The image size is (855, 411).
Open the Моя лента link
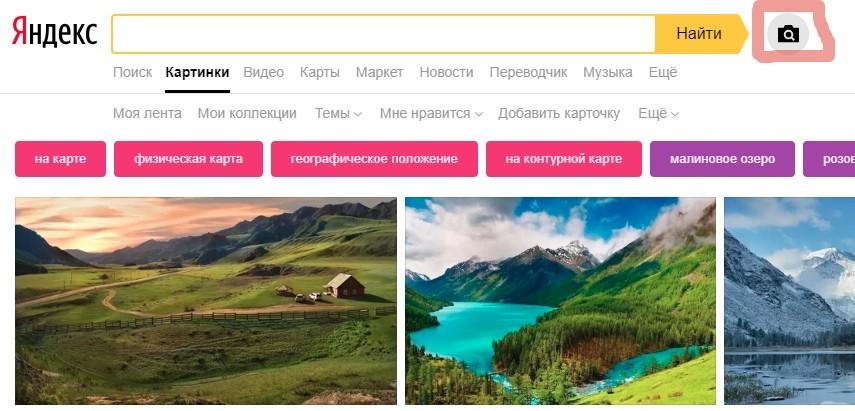[x=147, y=113]
